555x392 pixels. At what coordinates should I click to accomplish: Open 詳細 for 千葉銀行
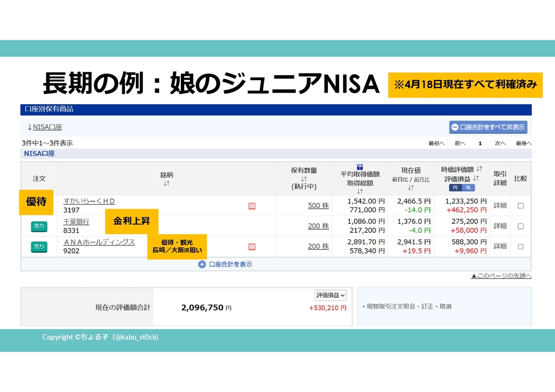(x=500, y=226)
